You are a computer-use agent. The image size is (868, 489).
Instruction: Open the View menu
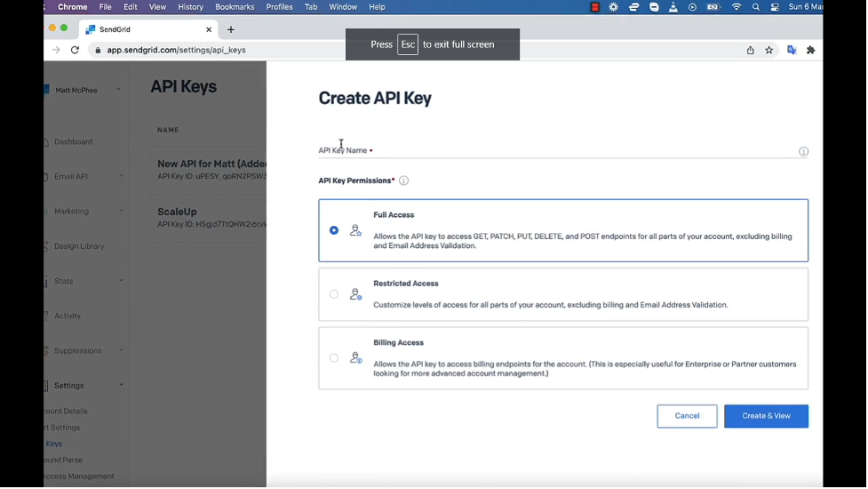pos(157,6)
